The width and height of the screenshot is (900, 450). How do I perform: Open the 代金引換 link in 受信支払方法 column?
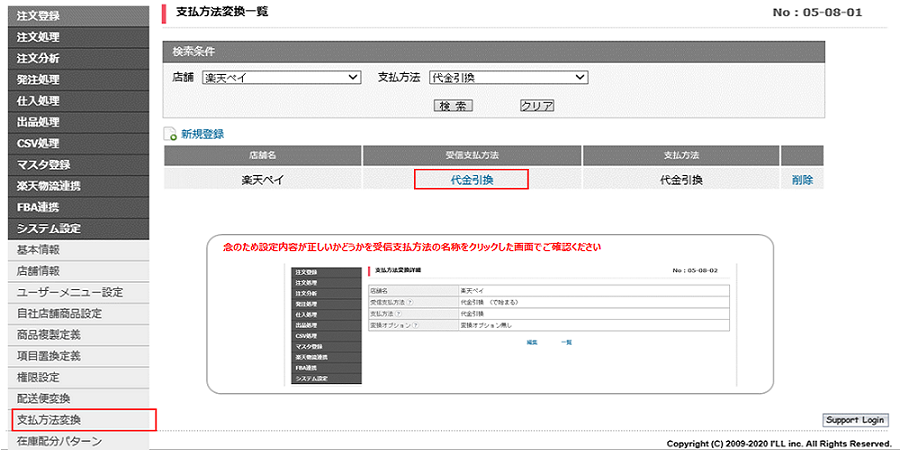click(472, 179)
